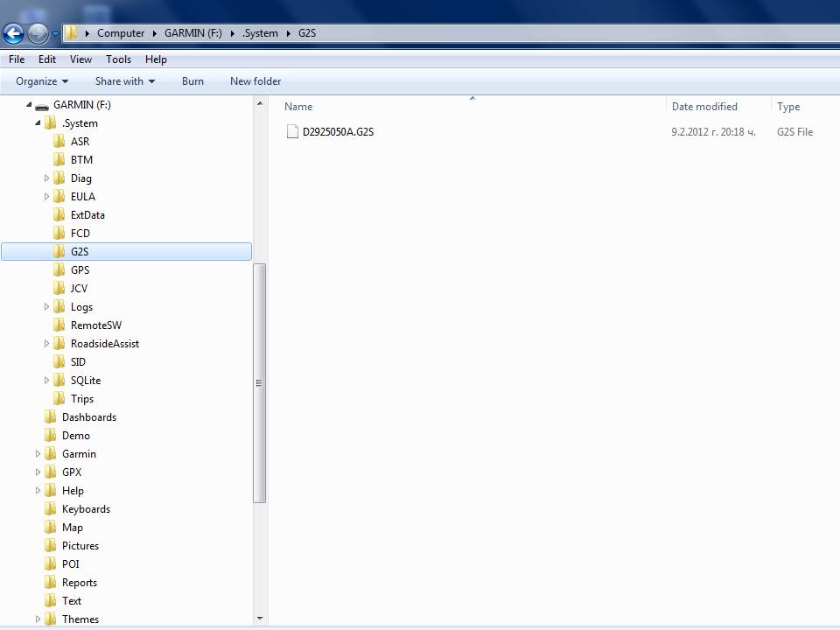This screenshot has width=840, height=630.
Task: Open the Pictures folder in navigation pane
Action: click(x=80, y=546)
